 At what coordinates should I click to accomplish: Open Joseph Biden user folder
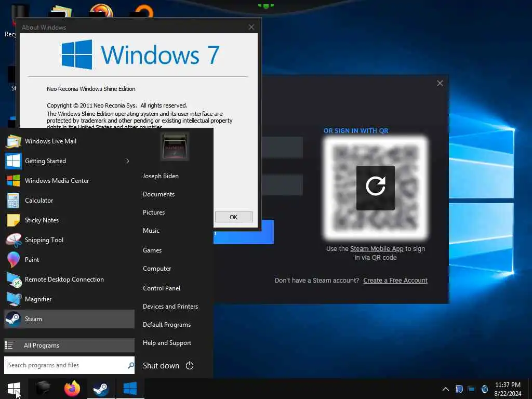[161, 176]
